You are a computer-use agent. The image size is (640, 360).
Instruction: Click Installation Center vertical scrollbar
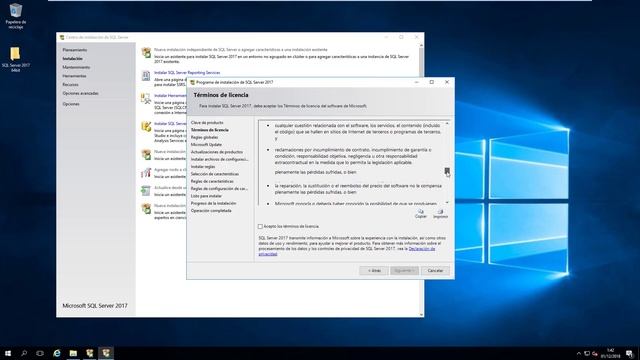coord(421,180)
